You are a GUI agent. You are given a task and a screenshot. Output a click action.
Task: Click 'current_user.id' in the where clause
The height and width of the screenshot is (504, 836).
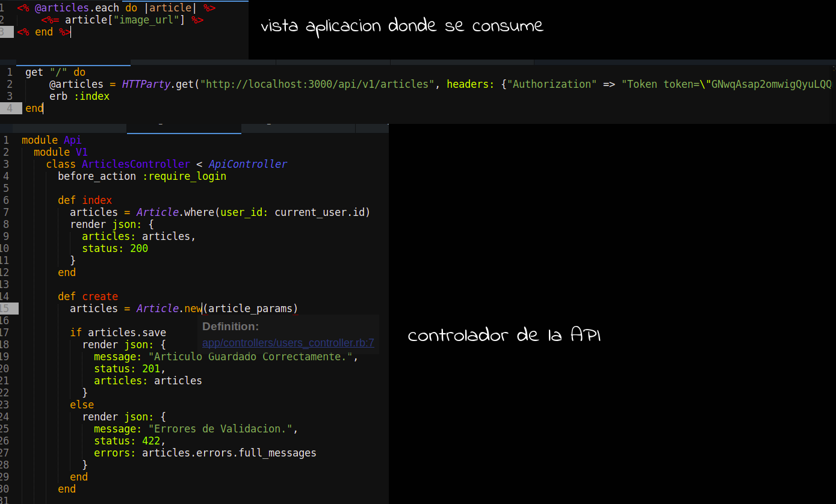pos(320,212)
